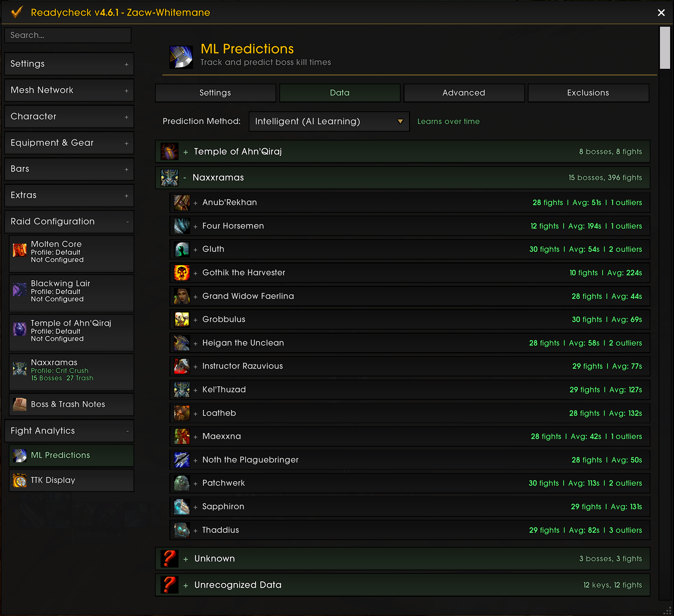Click the "15 bosses, 396 fights" summary
674x616 pixels.
point(605,178)
